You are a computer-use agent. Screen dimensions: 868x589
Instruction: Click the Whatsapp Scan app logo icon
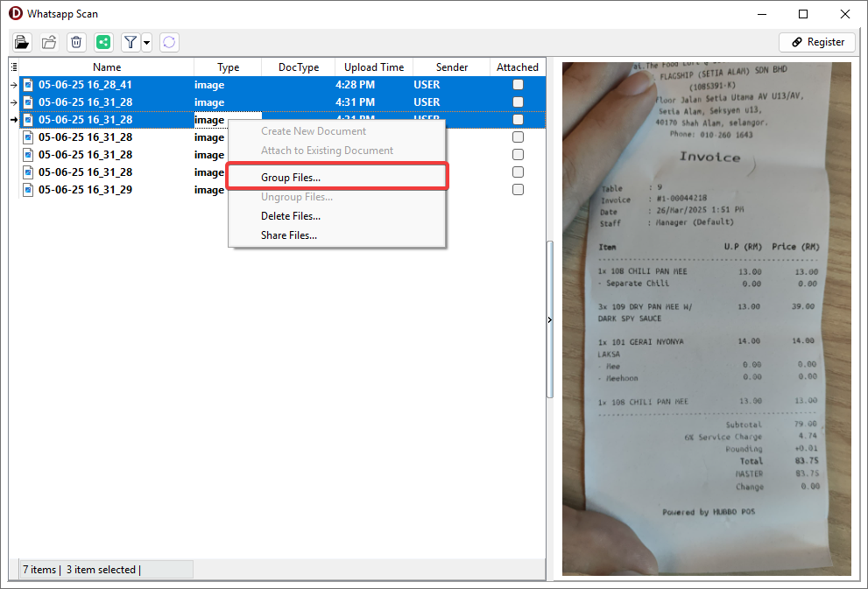16,13
